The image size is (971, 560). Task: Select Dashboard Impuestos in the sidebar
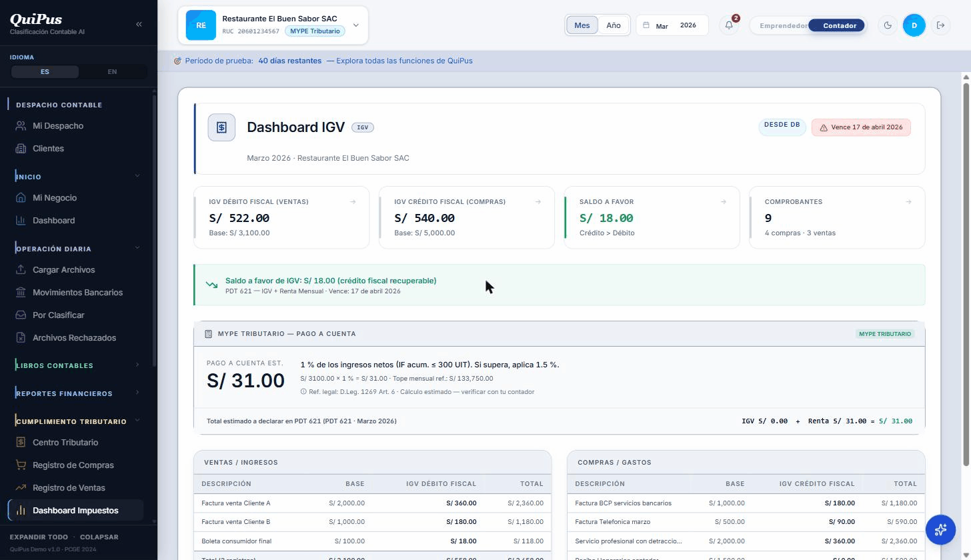click(75, 511)
